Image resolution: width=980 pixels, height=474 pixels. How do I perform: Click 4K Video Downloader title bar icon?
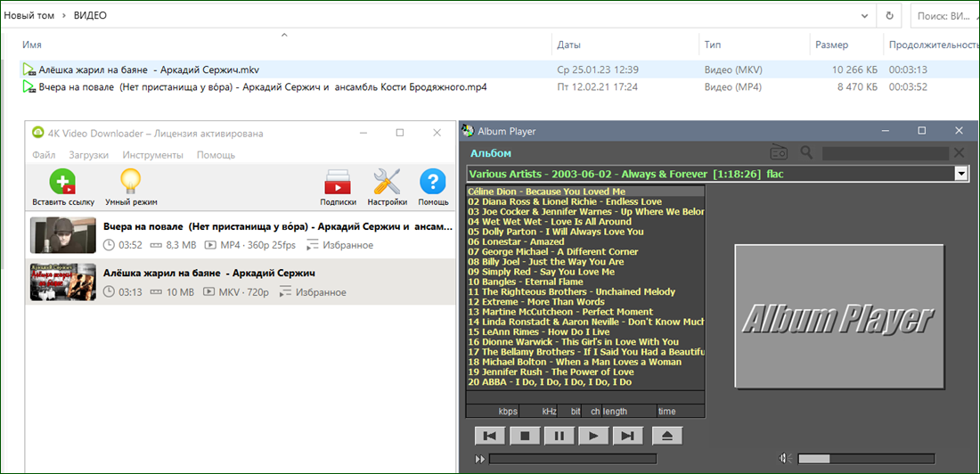37,133
